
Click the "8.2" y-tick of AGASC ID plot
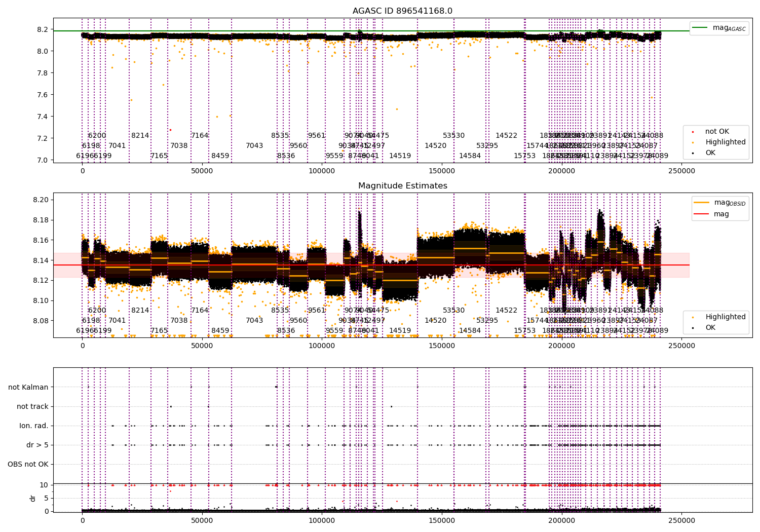(43, 29)
